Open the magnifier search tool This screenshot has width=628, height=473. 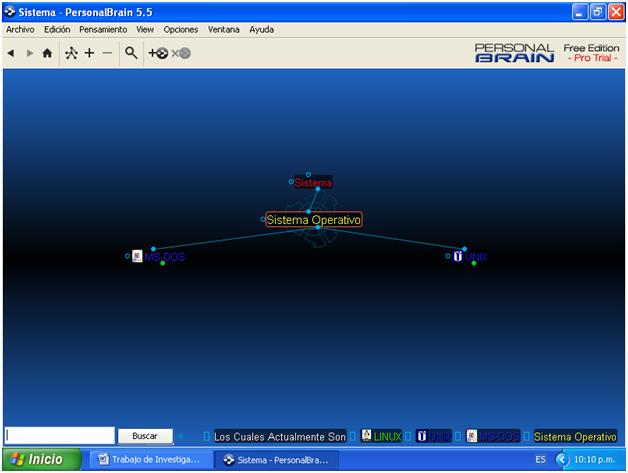pyautogui.click(x=131, y=53)
